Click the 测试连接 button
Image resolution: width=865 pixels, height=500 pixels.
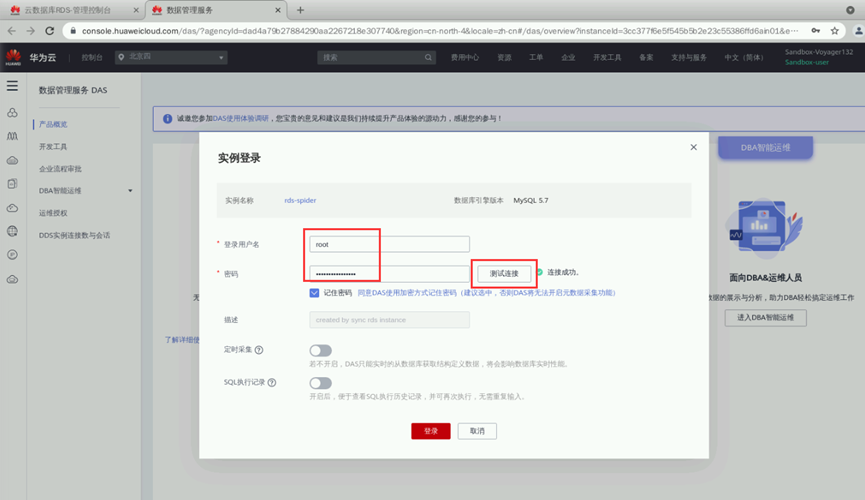pyautogui.click(x=504, y=274)
